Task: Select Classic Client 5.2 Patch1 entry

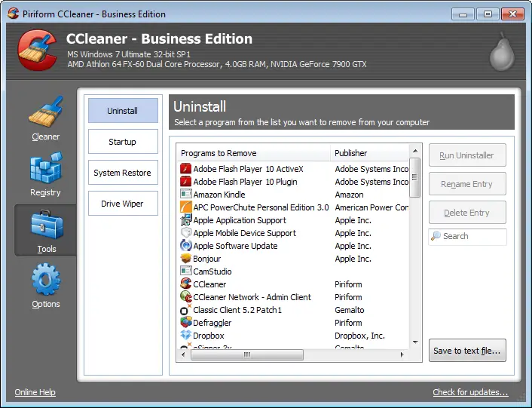Action: pos(293,309)
